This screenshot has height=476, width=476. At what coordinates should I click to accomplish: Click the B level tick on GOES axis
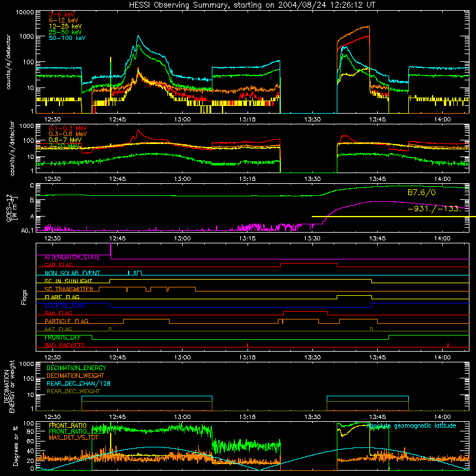pos(32,200)
